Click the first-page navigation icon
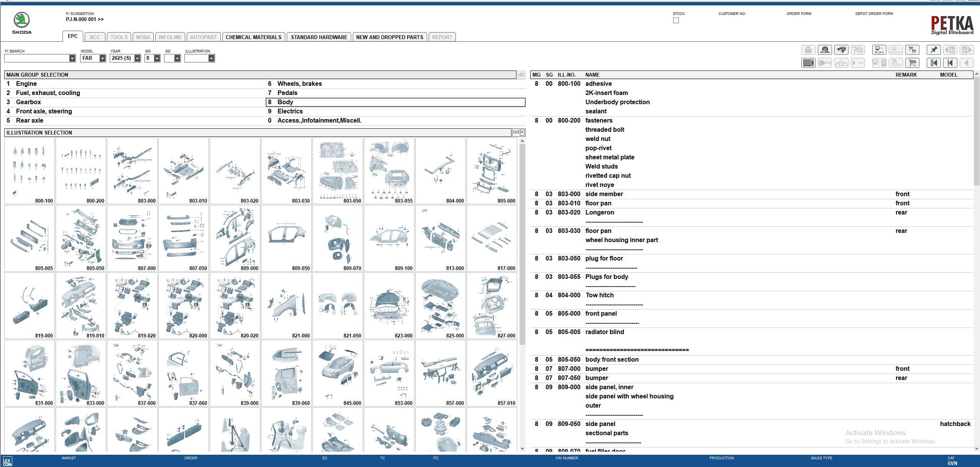This screenshot has height=467, width=980. 934,62
